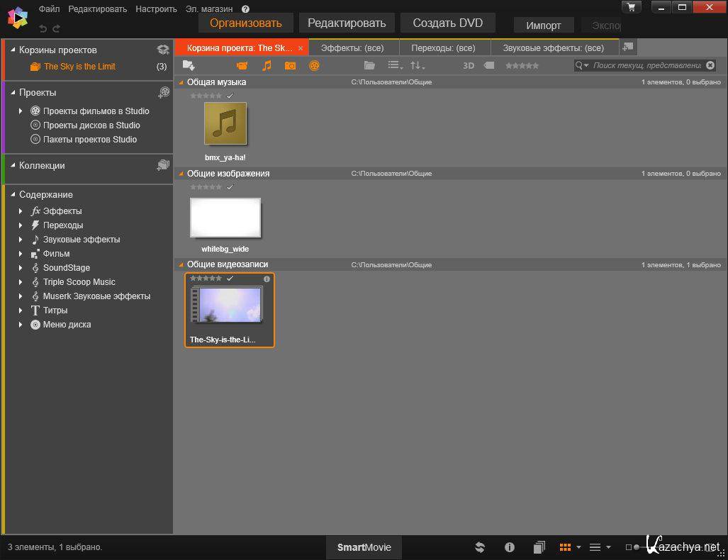Click the quick import icon in toolbar

tap(189, 65)
